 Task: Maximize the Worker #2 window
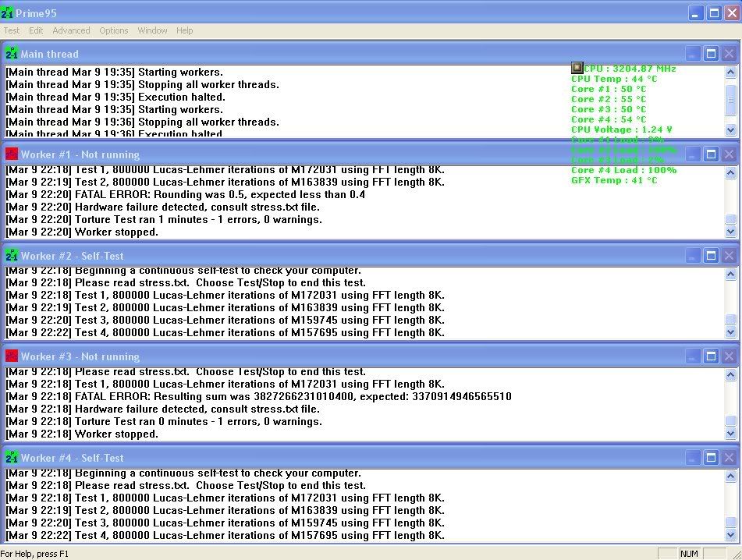click(x=711, y=255)
